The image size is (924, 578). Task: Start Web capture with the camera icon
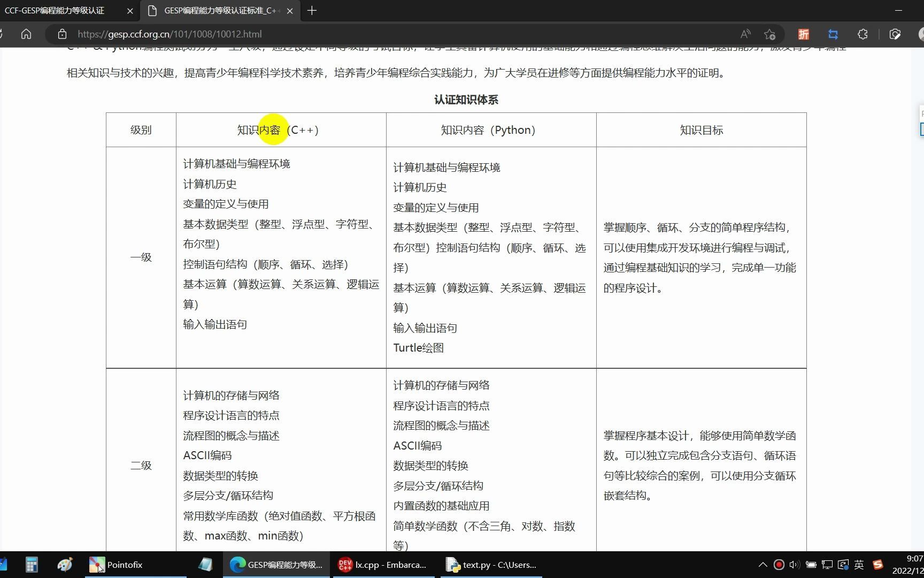(895, 34)
